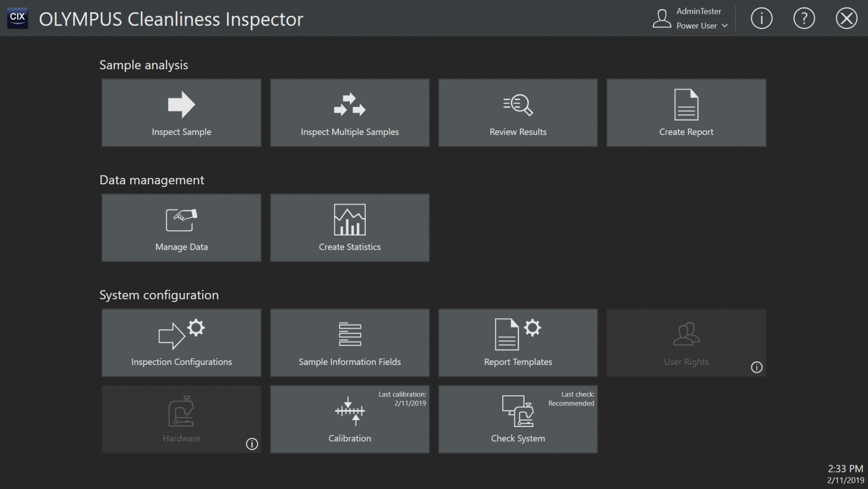The height and width of the screenshot is (489, 868).
Task: Open Manage Data tile
Action: tap(181, 228)
